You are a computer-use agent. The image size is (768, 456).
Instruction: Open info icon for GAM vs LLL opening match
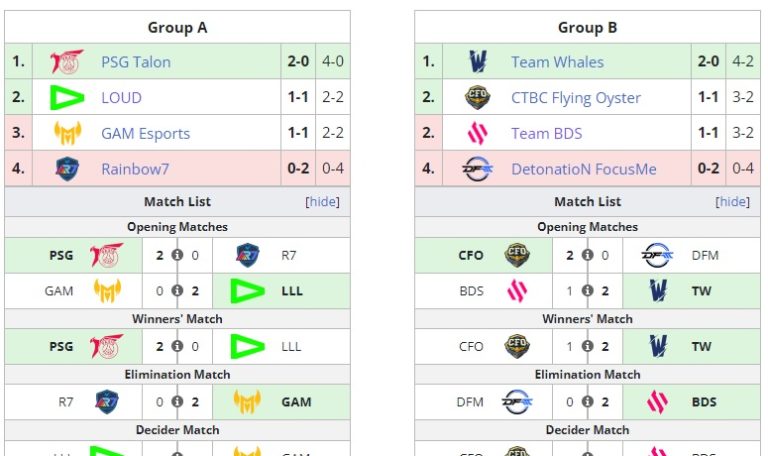(177, 291)
